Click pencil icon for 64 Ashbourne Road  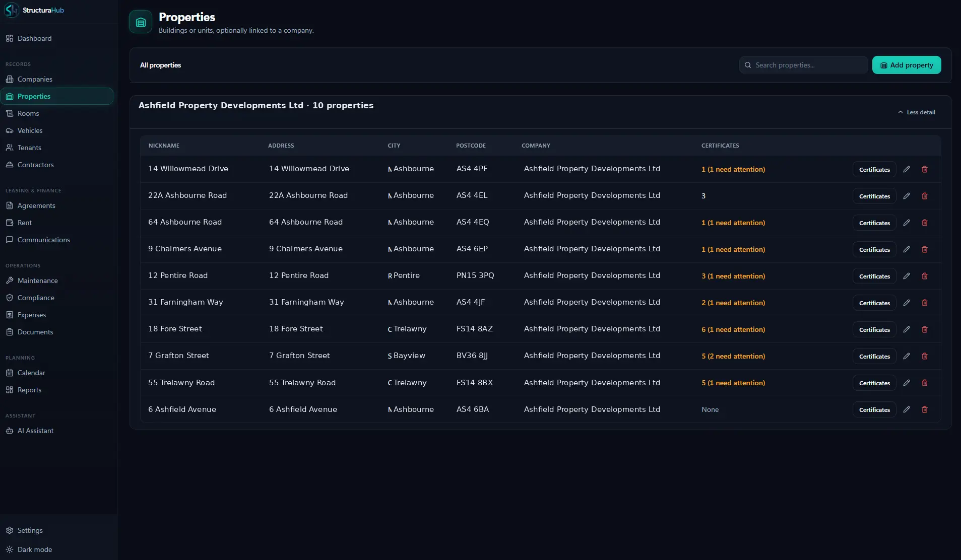pos(907,223)
